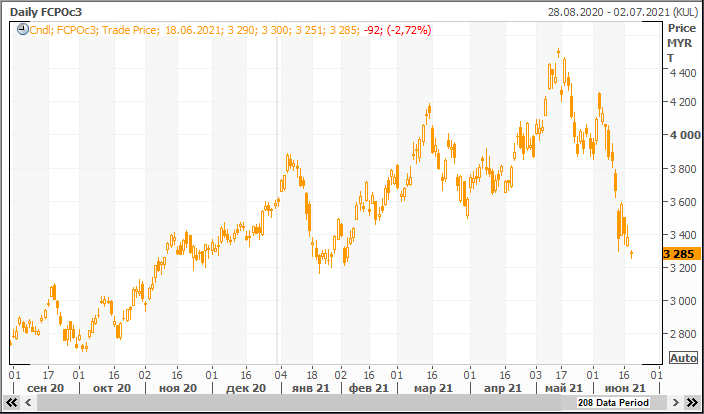The height and width of the screenshot is (414, 704).
Task: Click the Price MYR T axis header
Action: pos(681,43)
